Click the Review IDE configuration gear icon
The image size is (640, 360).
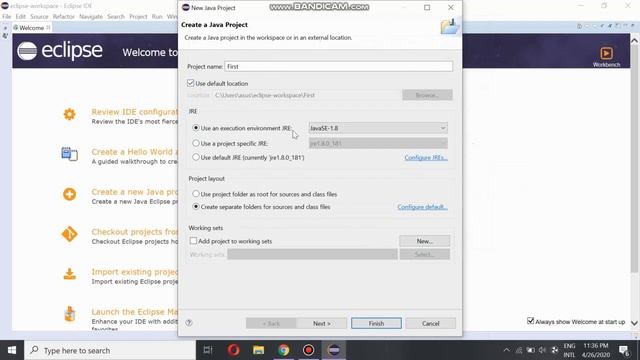(x=69, y=114)
